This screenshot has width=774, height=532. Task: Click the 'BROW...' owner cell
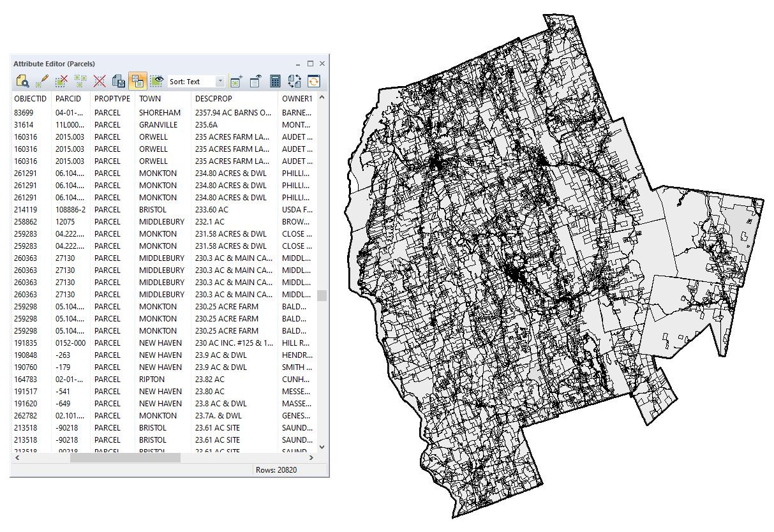(297, 222)
